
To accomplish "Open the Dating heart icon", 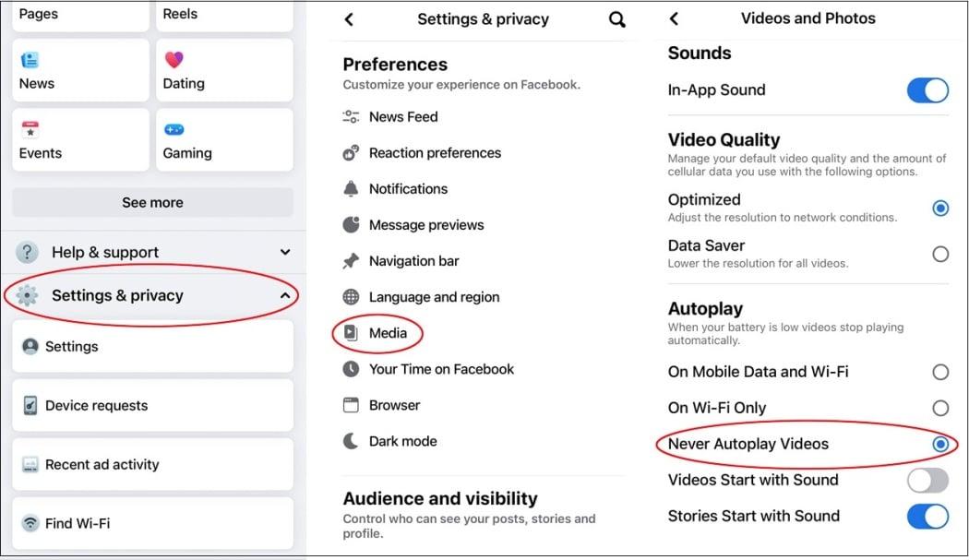I will [x=174, y=59].
